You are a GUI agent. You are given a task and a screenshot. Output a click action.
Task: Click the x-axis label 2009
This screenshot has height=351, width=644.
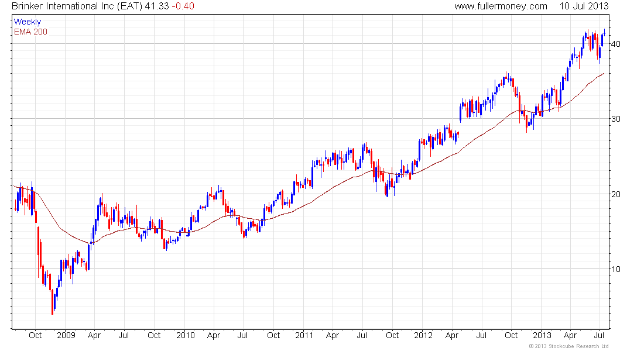tap(66, 335)
